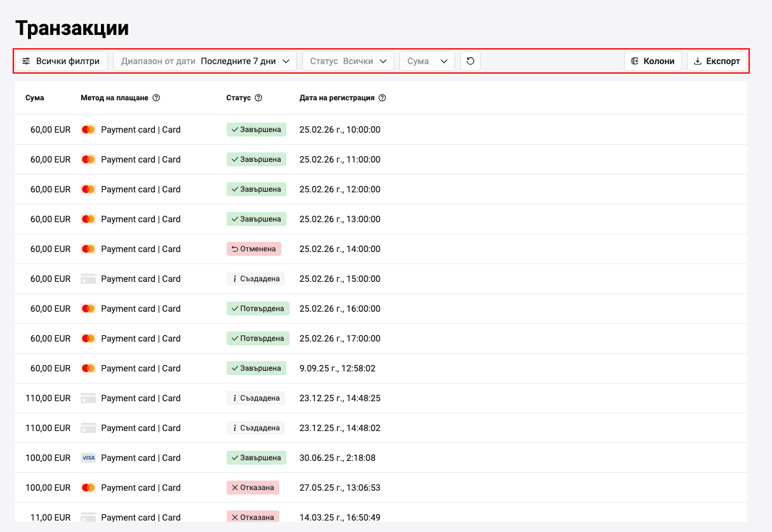Click the sliders icon in Всички филтри
The image size is (772, 532).
coord(26,62)
